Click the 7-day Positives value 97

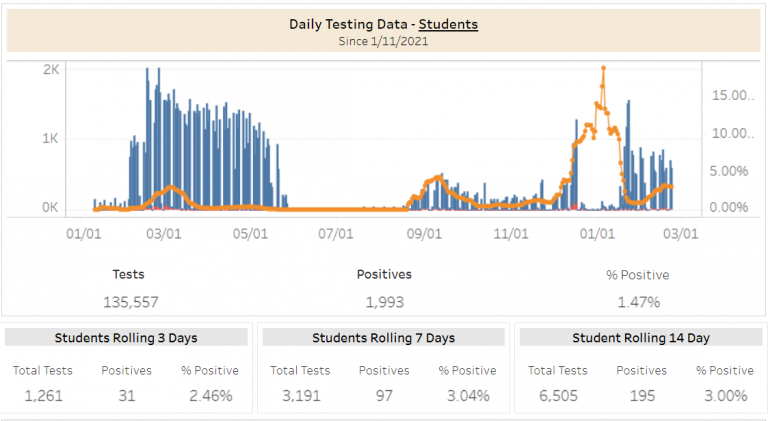tap(384, 395)
